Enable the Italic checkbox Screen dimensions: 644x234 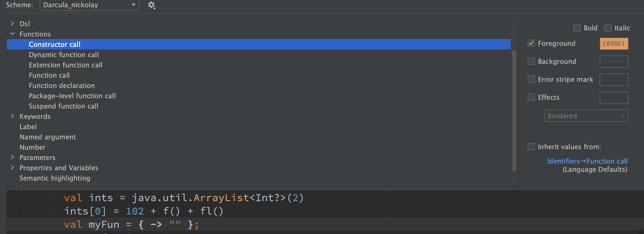pyautogui.click(x=608, y=28)
